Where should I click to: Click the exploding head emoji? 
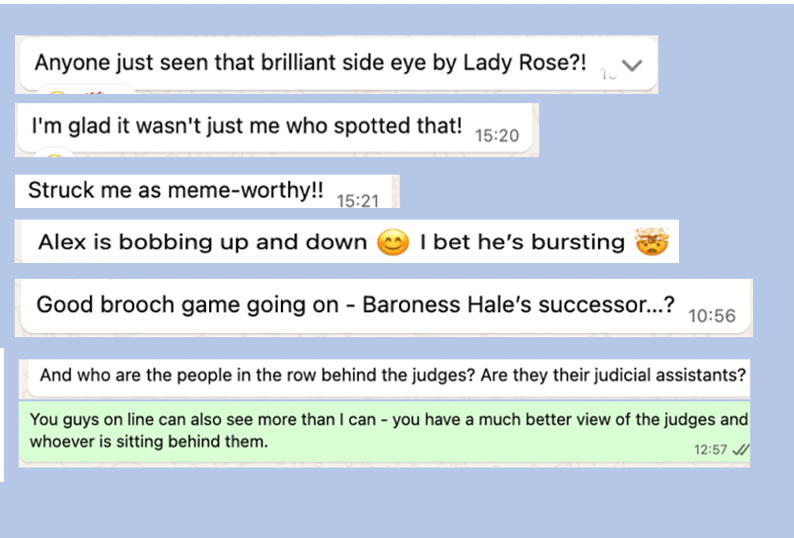[650, 243]
